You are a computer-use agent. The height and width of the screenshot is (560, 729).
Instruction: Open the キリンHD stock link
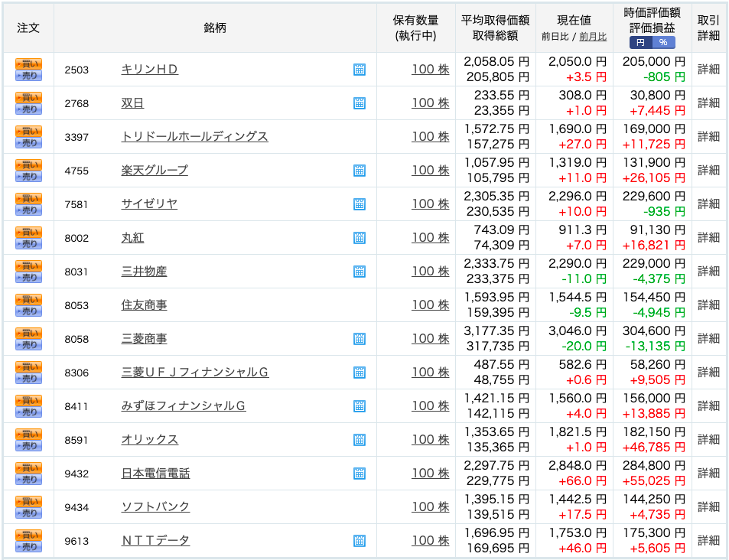(x=149, y=70)
